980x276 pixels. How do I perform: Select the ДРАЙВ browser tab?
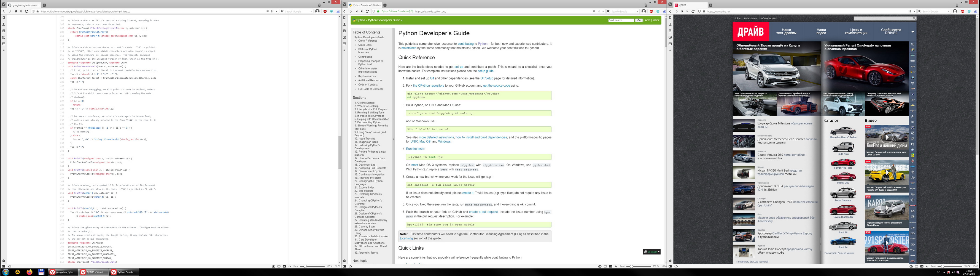tap(690, 5)
